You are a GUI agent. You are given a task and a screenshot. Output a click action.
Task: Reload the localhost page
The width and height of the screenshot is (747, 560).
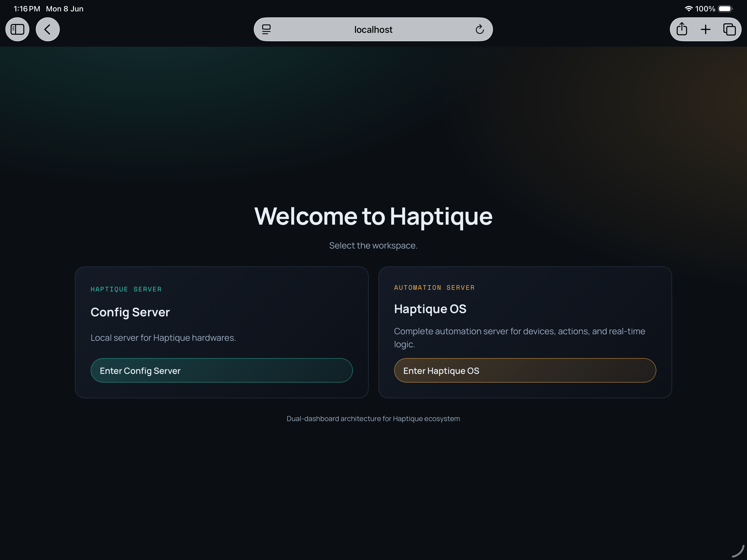click(x=480, y=29)
